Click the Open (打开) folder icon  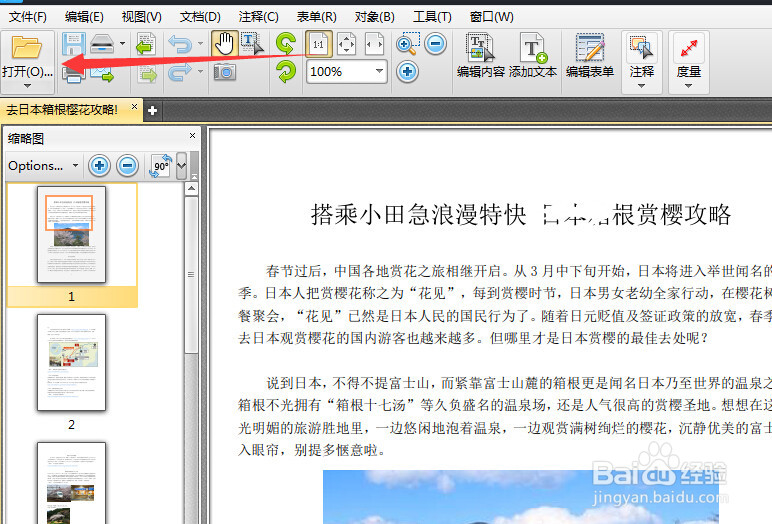point(27,47)
